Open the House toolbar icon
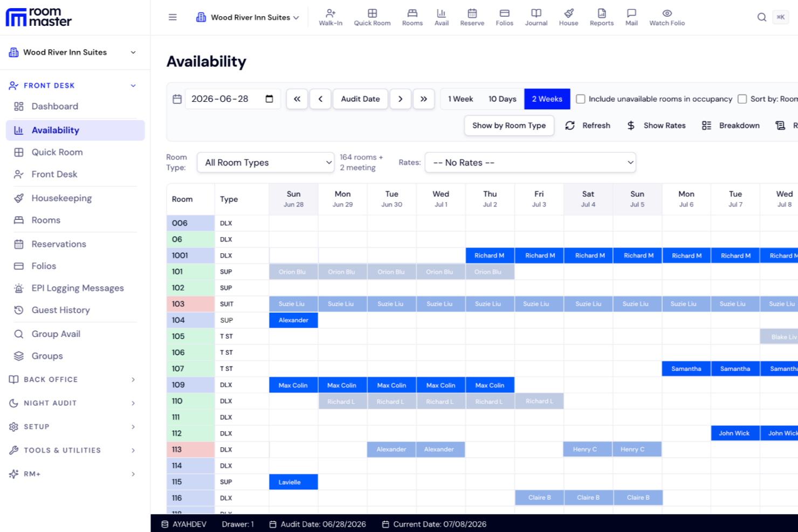Screen dimensions: 798x532 [x=568, y=17]
